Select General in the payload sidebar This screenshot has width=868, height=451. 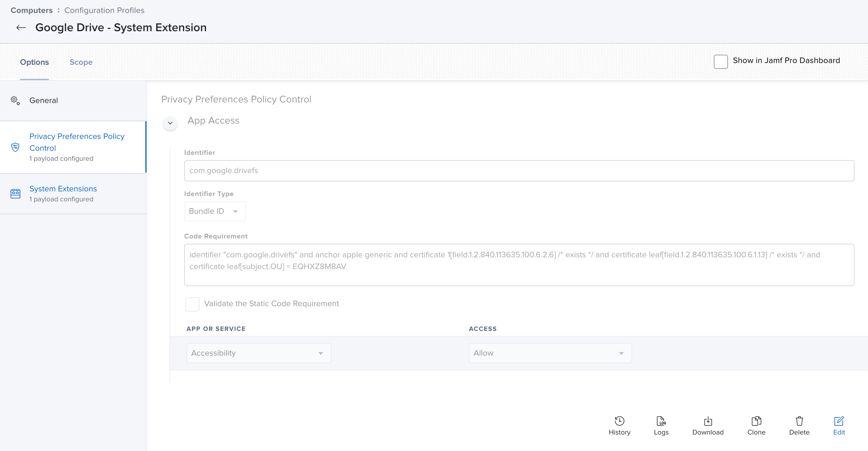point(73,100)
